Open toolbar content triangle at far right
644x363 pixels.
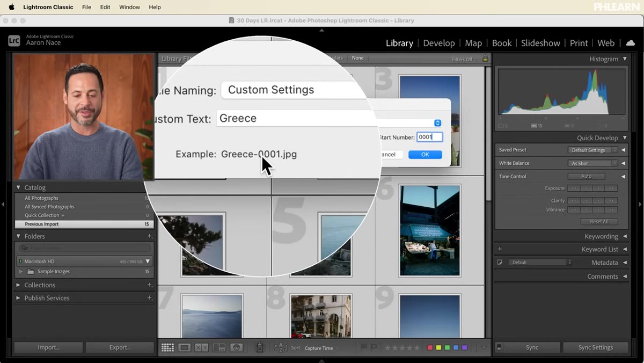click(484, 348)
